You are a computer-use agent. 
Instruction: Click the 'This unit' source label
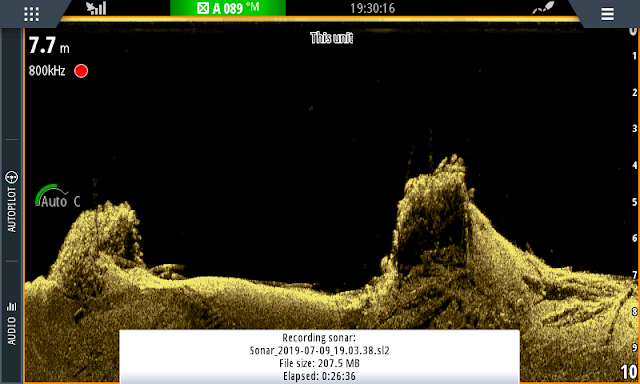click(331, 38)
